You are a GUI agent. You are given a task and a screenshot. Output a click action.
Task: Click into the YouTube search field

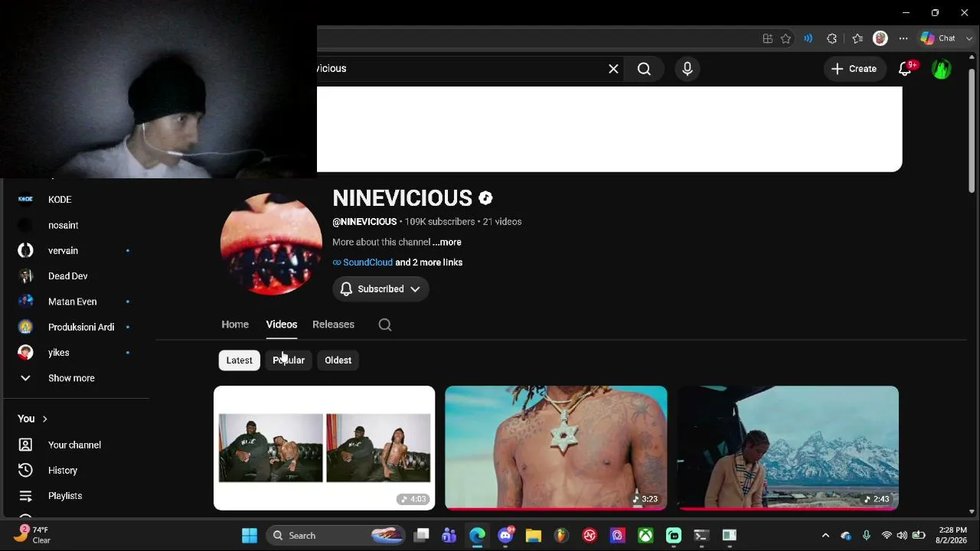459,69
